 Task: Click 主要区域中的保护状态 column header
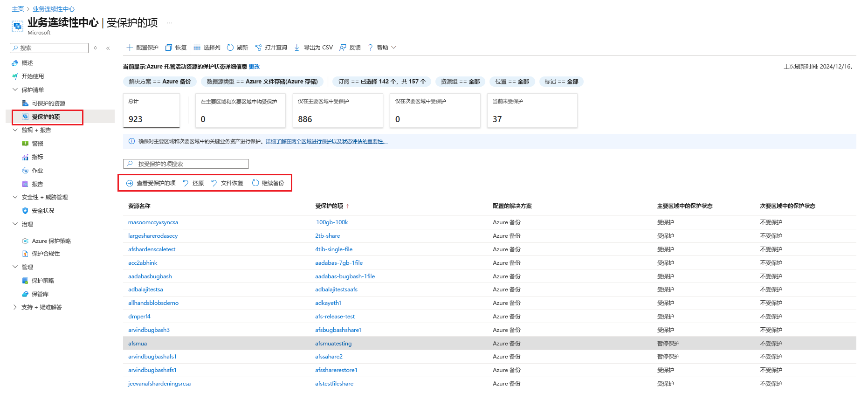685,206
